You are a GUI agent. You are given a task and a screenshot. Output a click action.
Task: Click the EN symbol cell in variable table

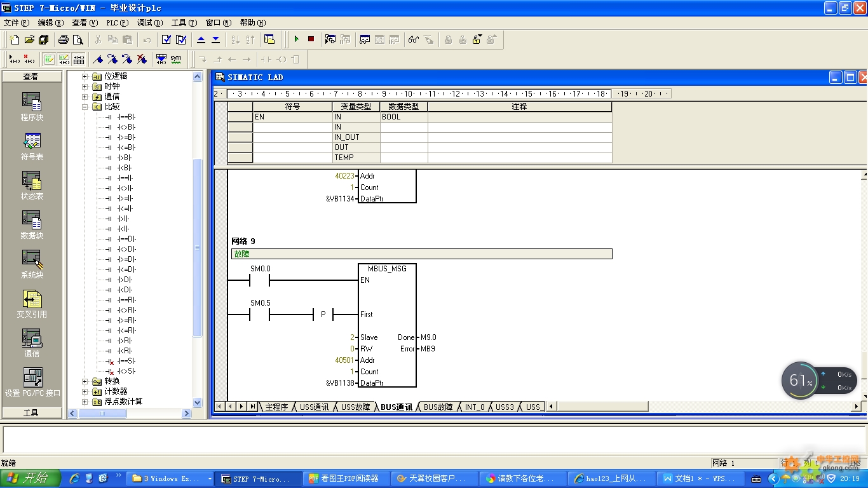292,117
